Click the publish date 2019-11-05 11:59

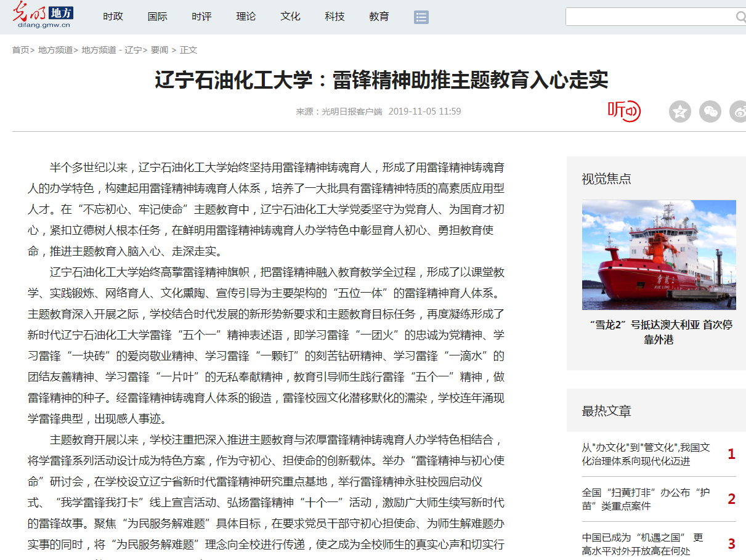click(424, 112)
